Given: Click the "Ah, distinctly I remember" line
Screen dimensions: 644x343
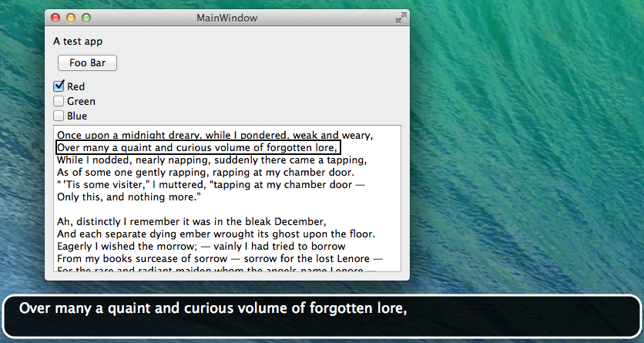Looking at the screenshot, I should pos(192,221).
